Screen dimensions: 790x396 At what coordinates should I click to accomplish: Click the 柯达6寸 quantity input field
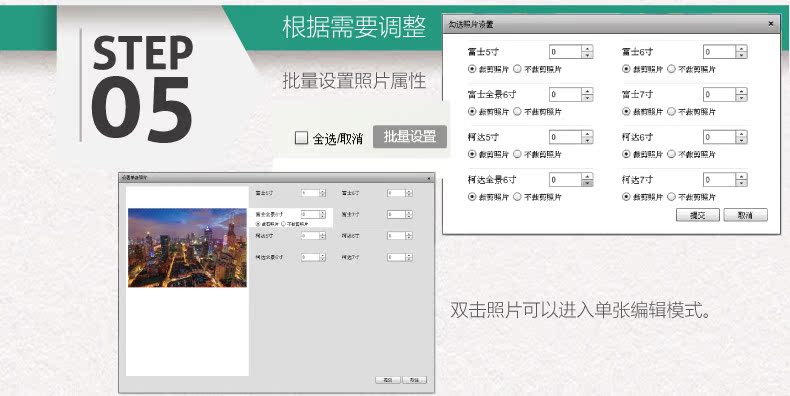click(719, 137)
